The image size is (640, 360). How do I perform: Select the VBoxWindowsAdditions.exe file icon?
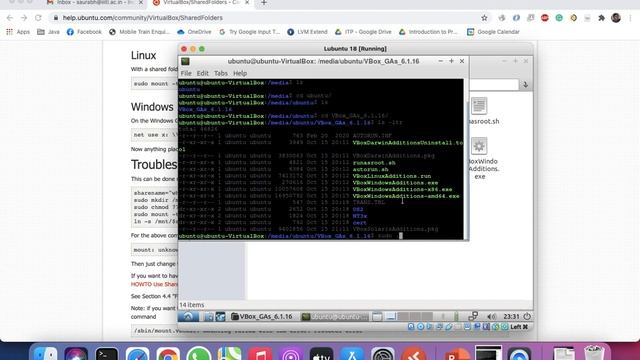coord(479,146)
